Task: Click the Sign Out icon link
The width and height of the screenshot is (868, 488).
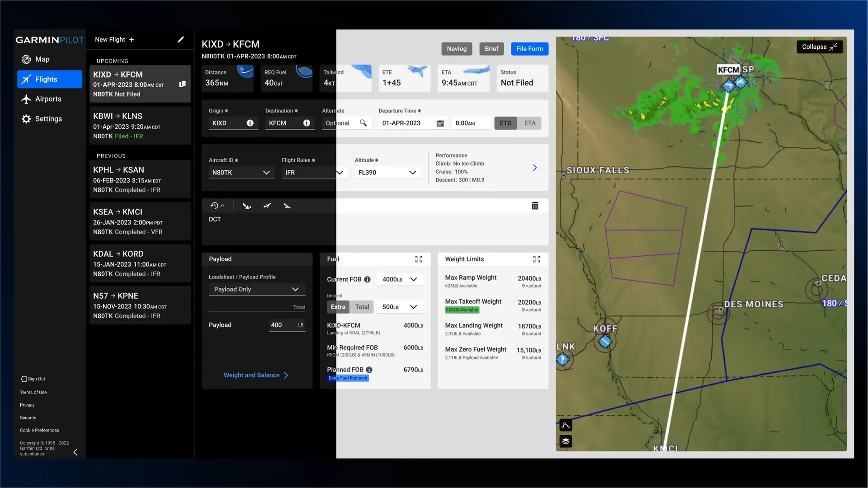Action: tap(33, 379)
